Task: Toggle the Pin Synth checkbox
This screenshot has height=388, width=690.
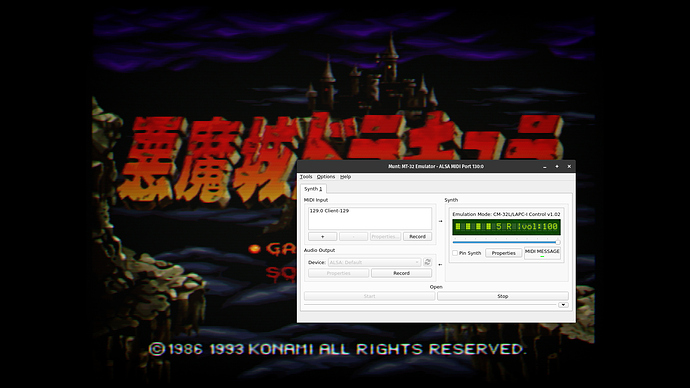Action: click(x=455, y=253)
